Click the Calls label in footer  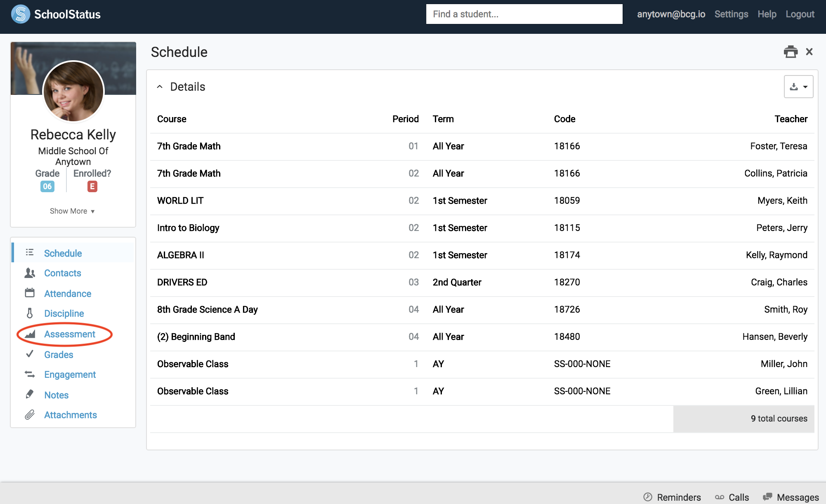[x=739, y=497]
